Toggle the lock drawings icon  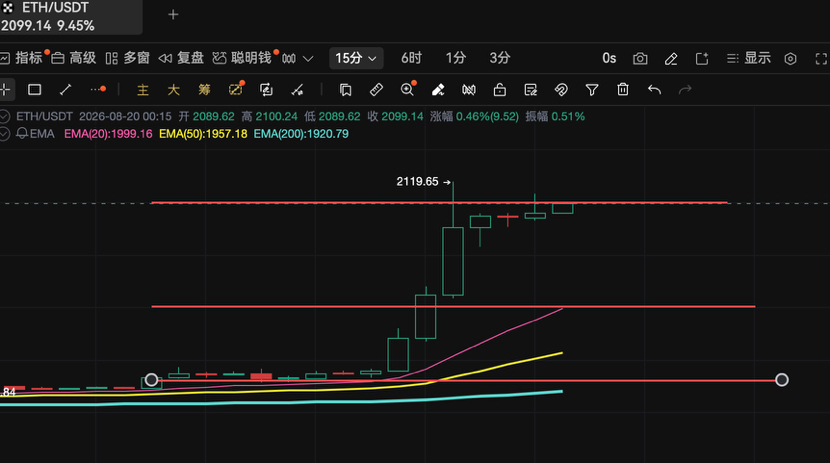[500, 90]
